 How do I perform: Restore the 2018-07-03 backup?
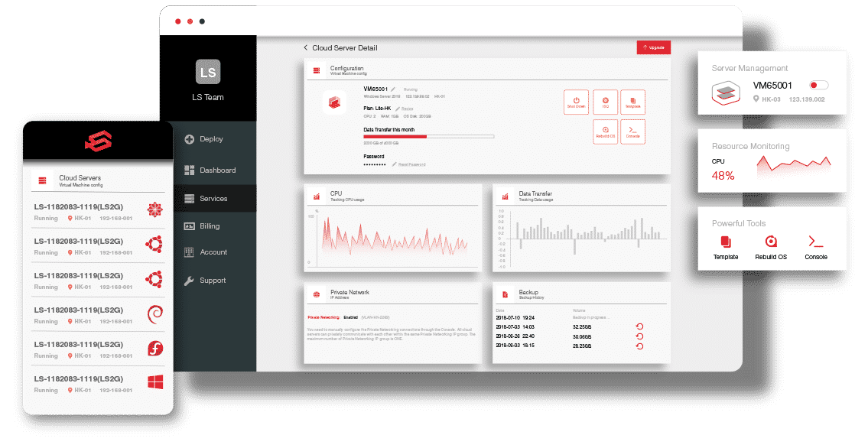[639, 327]
